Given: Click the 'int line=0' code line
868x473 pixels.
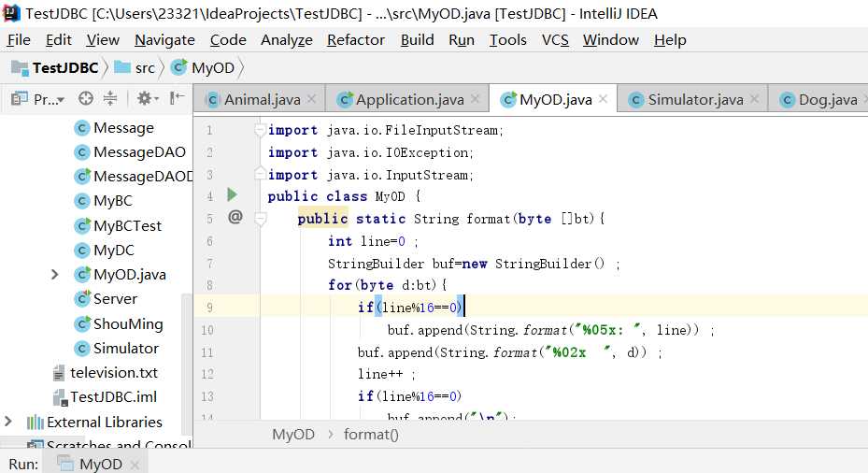Looking at the screenshot, I should pyautogui.click(x=373, y=241).
